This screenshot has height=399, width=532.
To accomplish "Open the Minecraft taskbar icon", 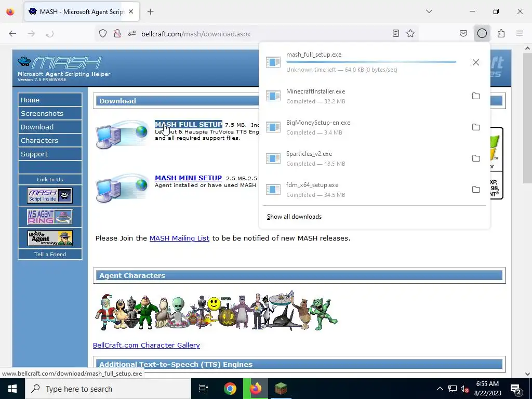I will (281, 389).
